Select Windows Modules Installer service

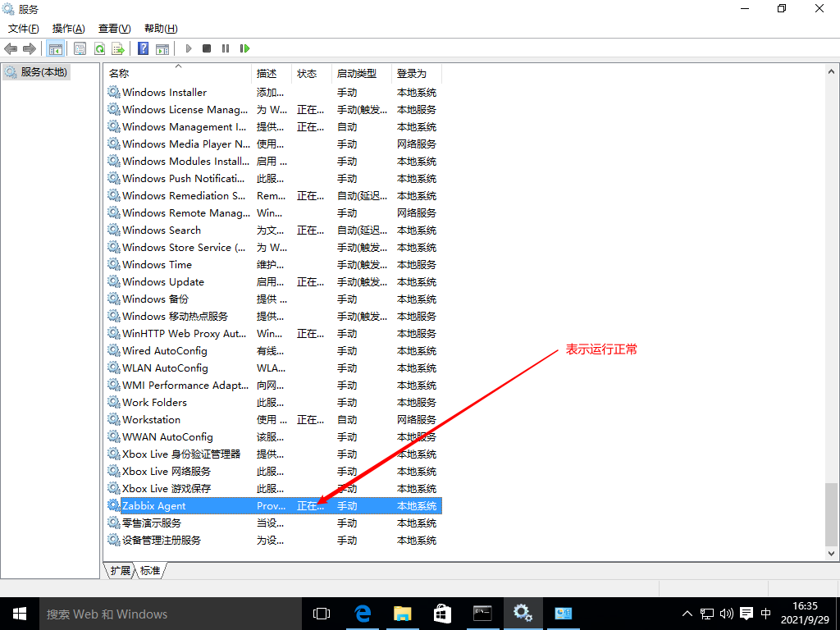pyautogui.click(x=274, y=161)
